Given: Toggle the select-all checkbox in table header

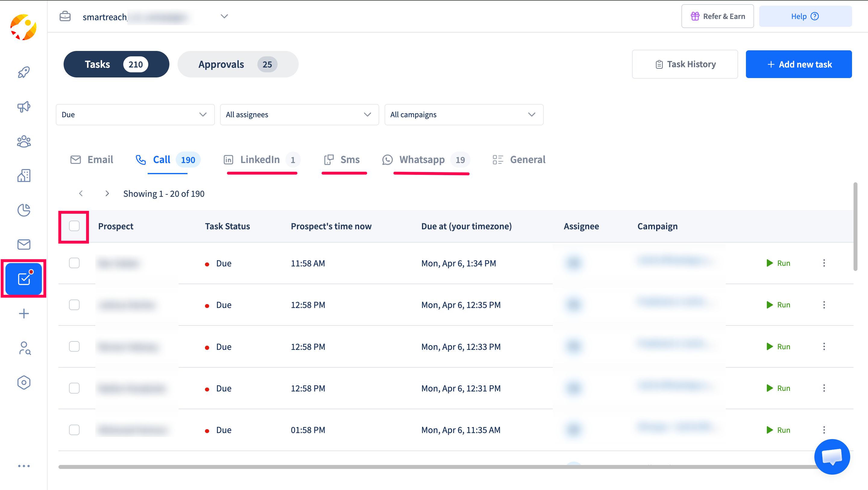Looking at the screenshot, I should (x=74, y=226).
